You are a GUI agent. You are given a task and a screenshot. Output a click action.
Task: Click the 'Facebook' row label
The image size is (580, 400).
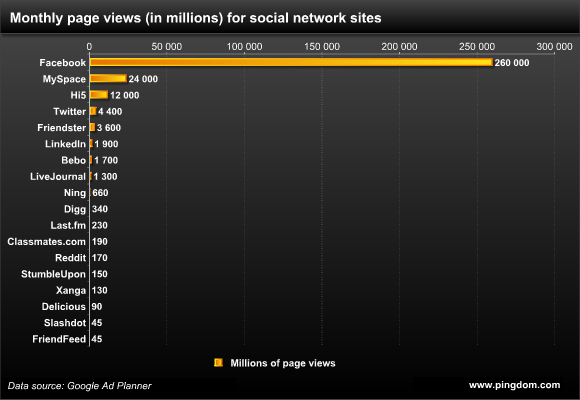(x=63, y=63)
